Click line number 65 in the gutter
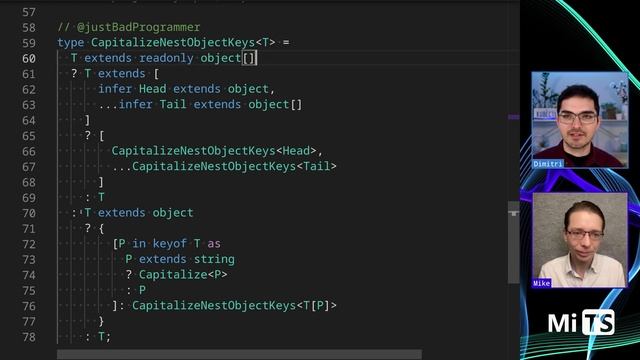This screenshot has height=360, width=640. click(29, 136)
